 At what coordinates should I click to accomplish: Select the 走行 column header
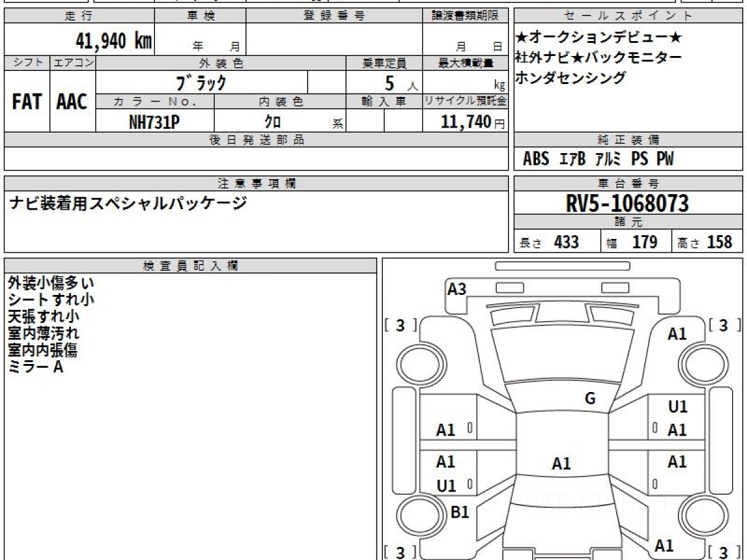[x=79, y=16]
